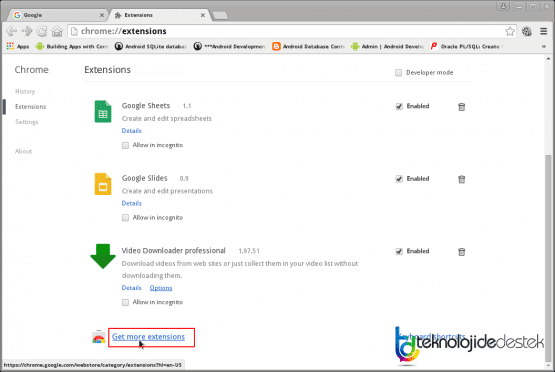Click the Google Slides yellow icon
This screenshot has height=372, width=555.
coord(103,184)
